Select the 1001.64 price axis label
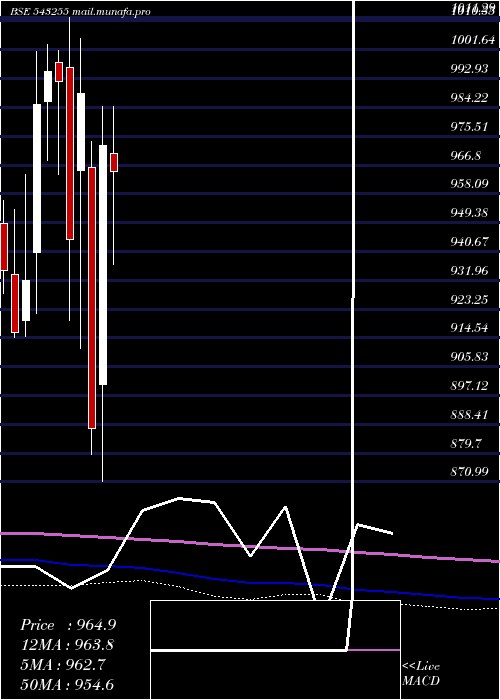The height and width of the screenshot is (700, 500). pyautogui.click(x=473, y=40)
